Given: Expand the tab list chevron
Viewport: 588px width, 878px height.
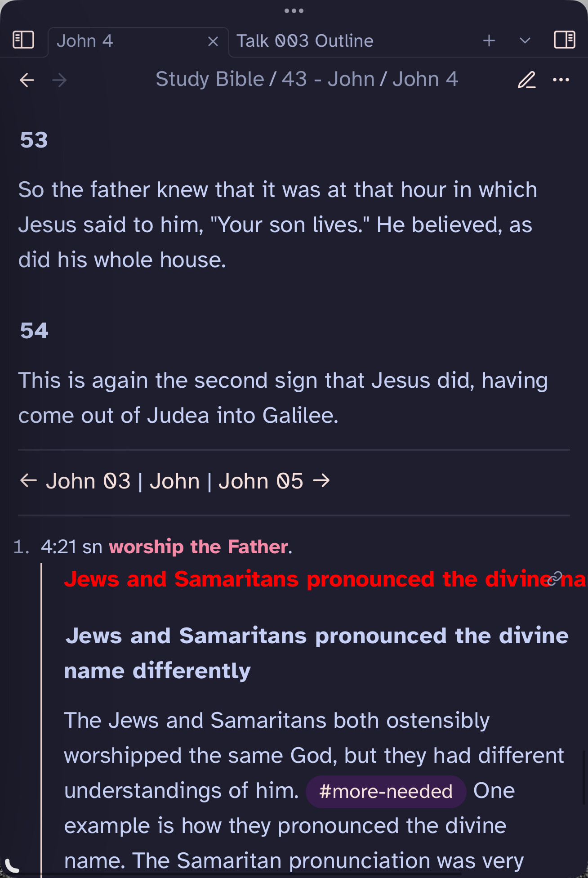Looking at the screenshot, I should 525,41.
